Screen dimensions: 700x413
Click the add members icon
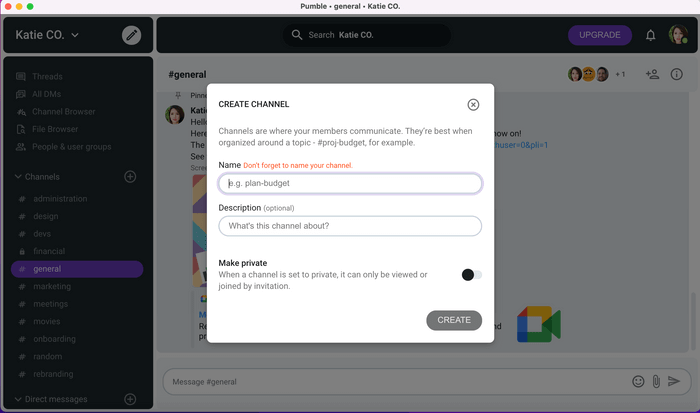click(652, 74)
